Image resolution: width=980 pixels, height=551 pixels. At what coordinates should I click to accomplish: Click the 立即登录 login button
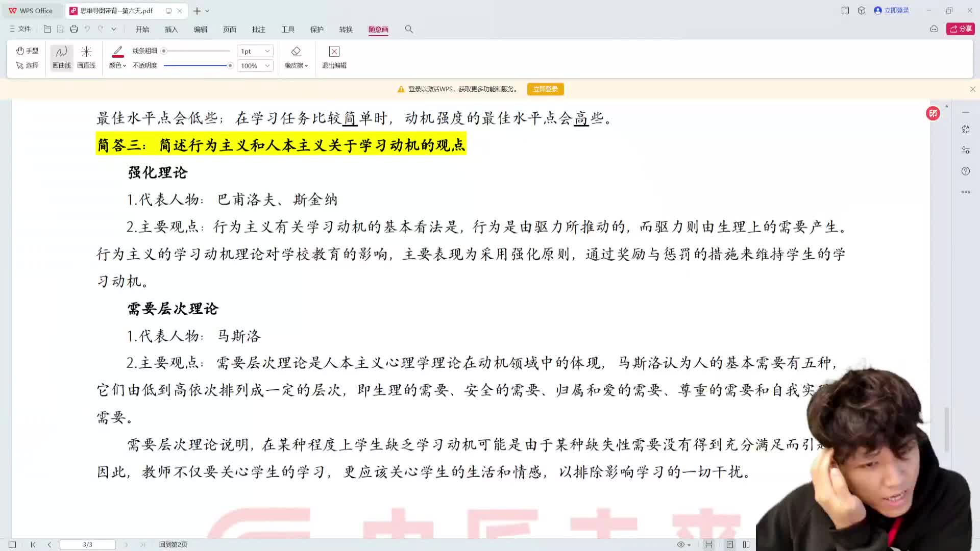[545, 89]
